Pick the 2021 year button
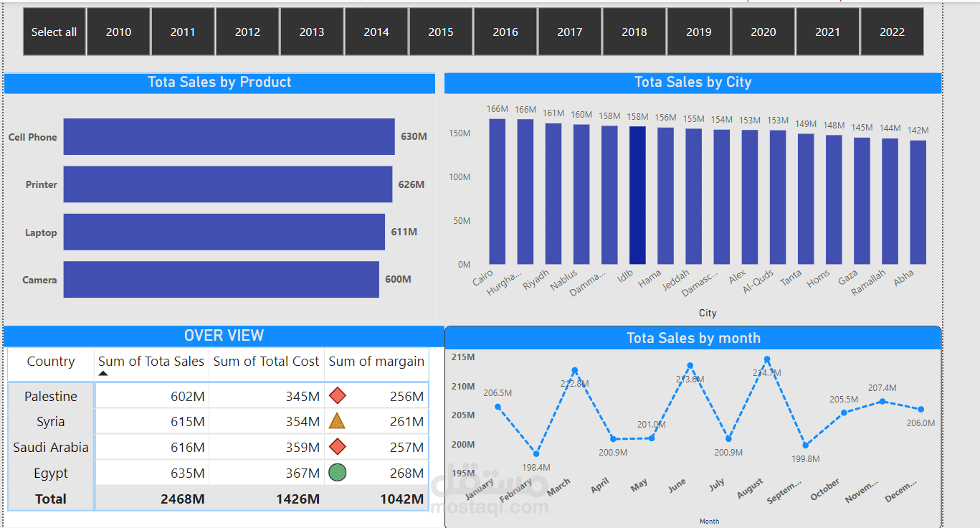 coord(828,32)
